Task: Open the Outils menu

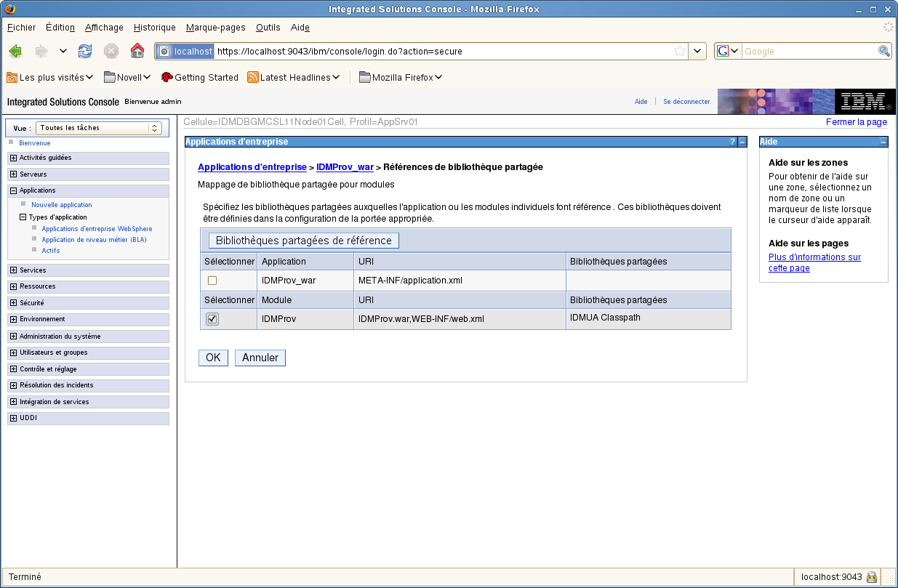Action: click(268, 28)
